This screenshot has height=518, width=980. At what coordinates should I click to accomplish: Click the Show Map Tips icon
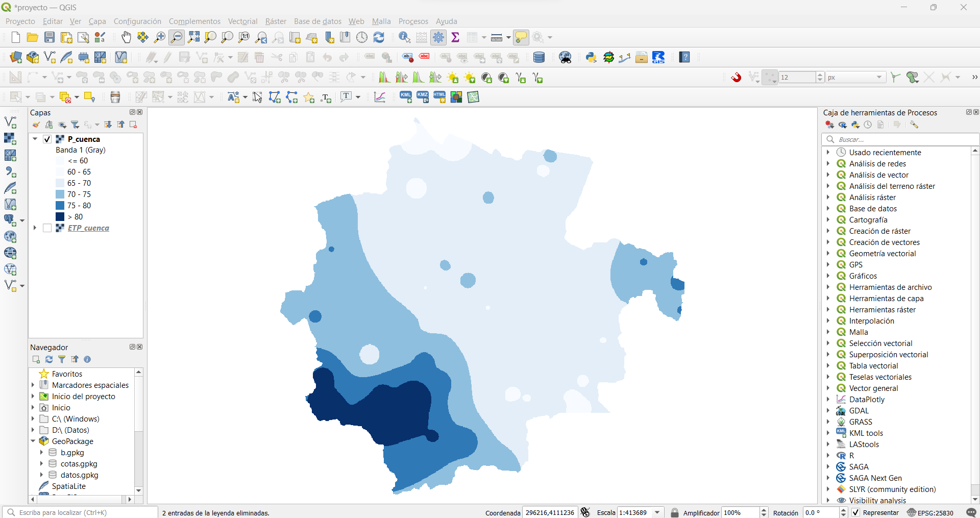521,37
